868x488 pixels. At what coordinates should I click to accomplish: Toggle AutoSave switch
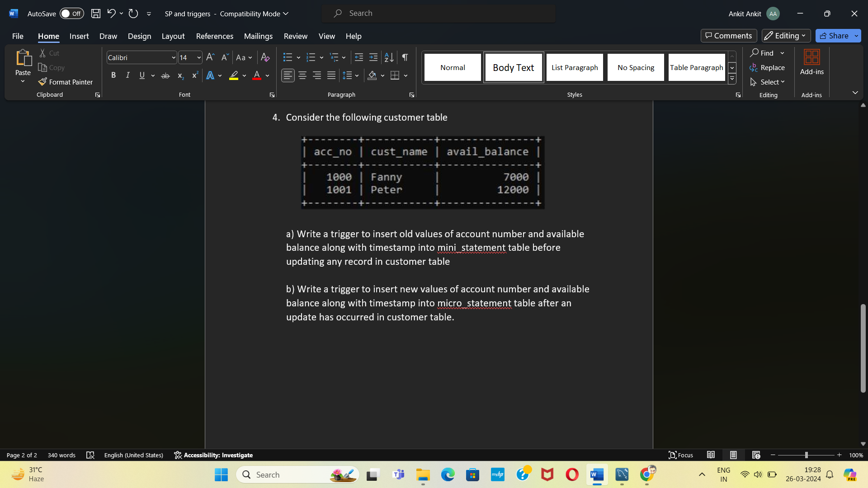pos(72,14)
